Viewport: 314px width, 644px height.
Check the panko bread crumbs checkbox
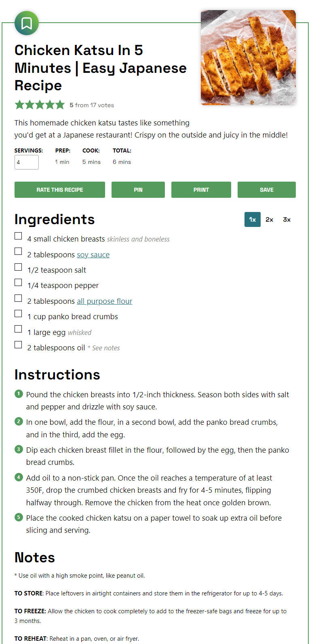click(x=18, y=314)
